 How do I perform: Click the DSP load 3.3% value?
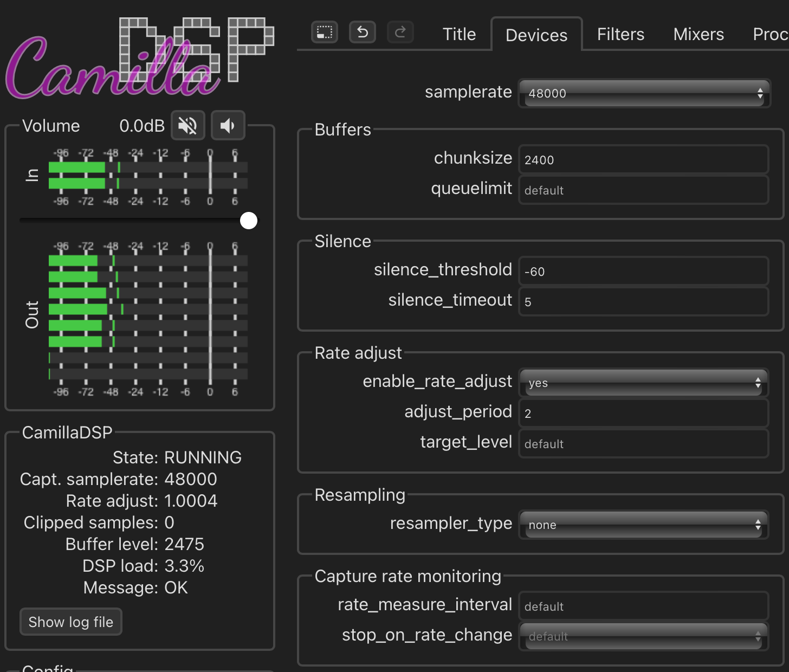tap(184, 566)
